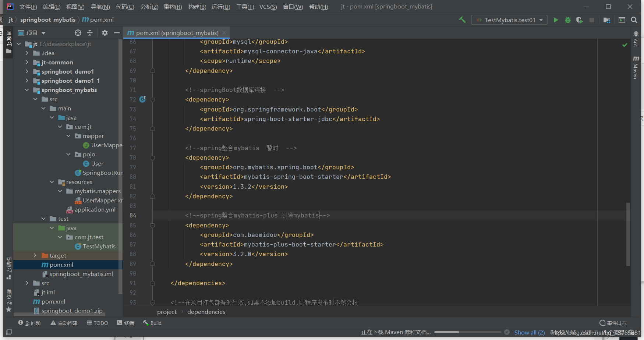The height and width of the screenshot is (340, 644).
Task: Open the Code (代码) menu
Action: point(125,7)
